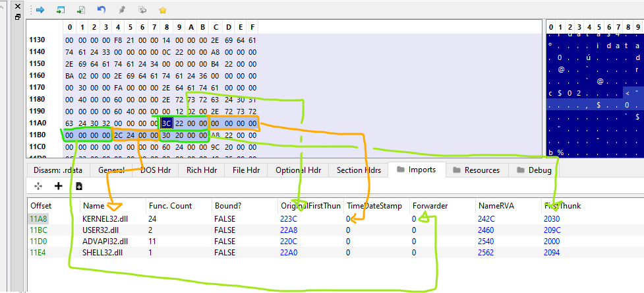Select hex byte FA in row 1170
This screenshot has height=293, width=644.
coord(118,88)
